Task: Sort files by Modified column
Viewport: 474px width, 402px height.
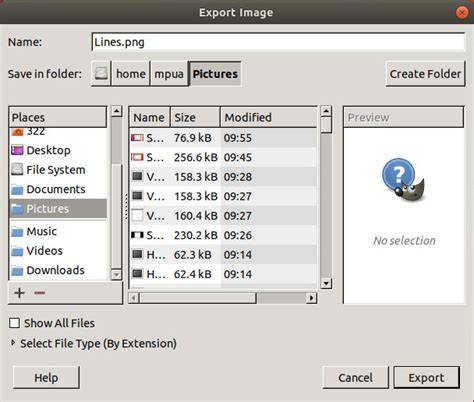Action: 269,117
